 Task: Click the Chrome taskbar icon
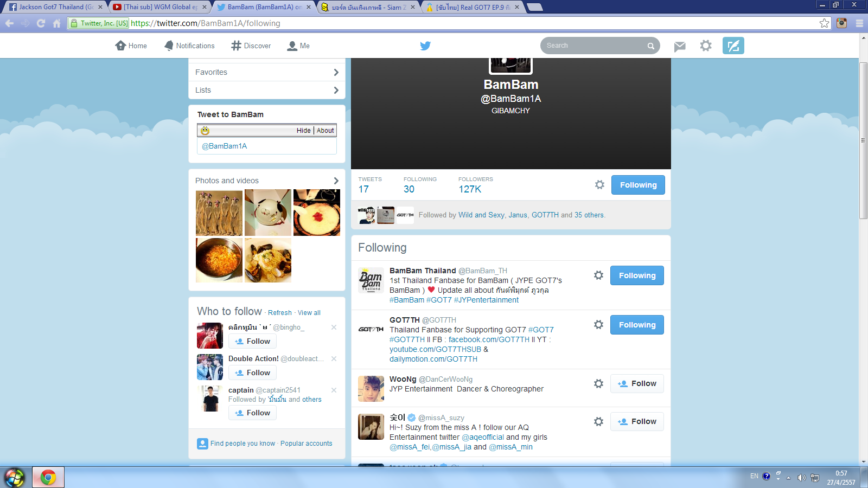point(48,477)
